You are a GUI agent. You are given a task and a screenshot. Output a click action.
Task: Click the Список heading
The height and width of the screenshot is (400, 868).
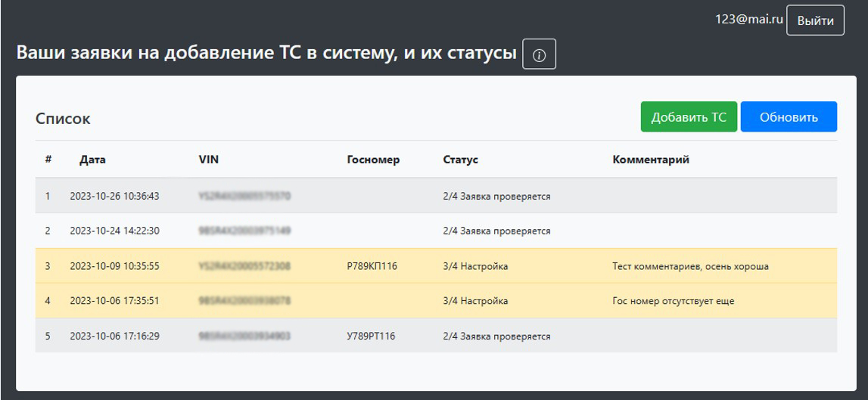tap(63, 119)
